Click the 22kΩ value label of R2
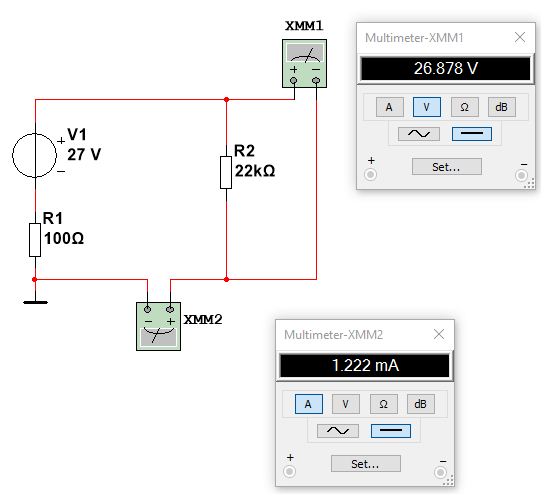The image size is (541, 494). tap(255, 171)
